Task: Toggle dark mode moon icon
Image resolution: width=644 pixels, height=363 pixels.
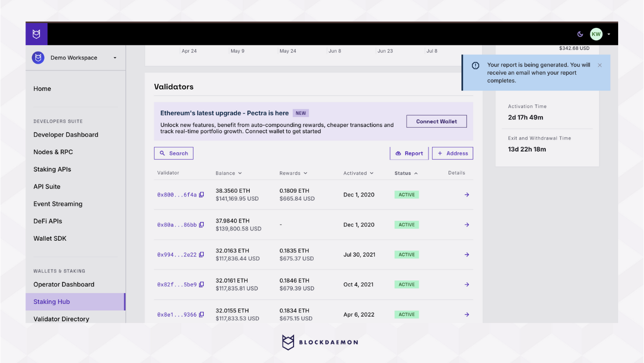Action: pyautogui.click(x=580, y=34)
